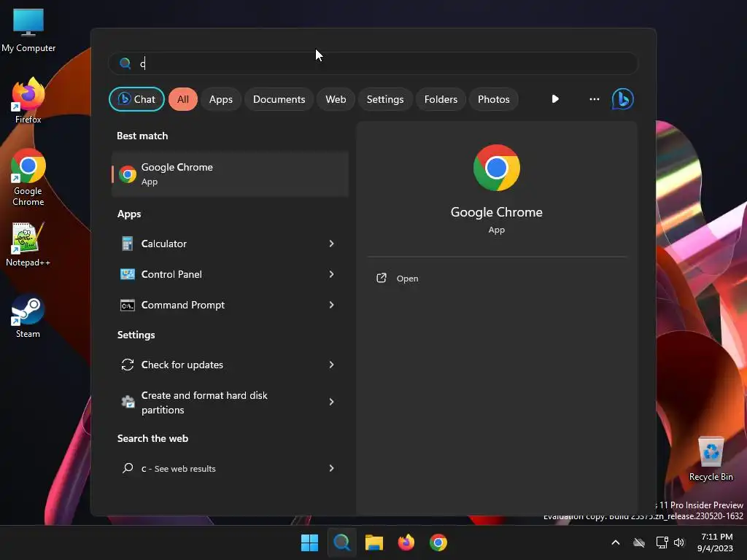Screen dimensions: 747x560
Task: Click the Bing icon in search panel
Action: [x=623, y=99]
